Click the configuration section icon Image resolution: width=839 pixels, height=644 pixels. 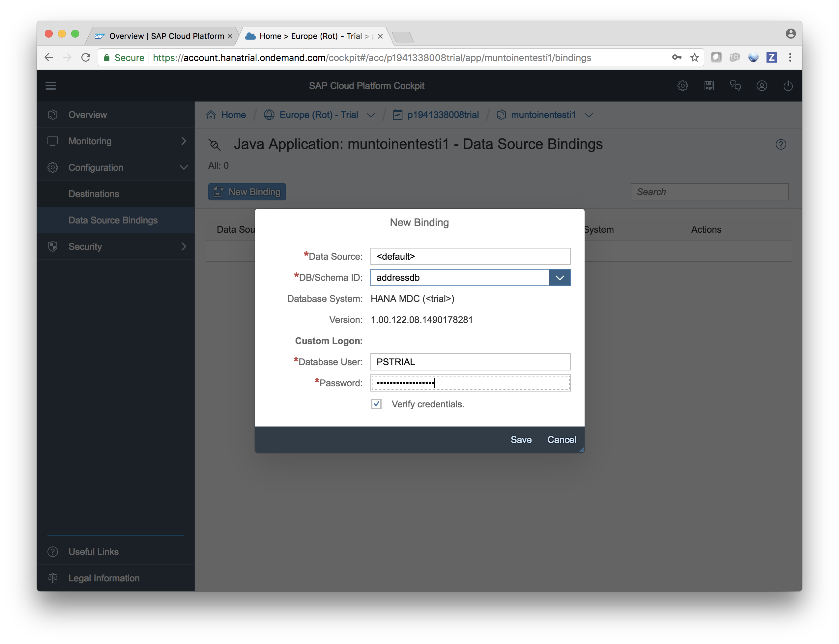point(53,167)
